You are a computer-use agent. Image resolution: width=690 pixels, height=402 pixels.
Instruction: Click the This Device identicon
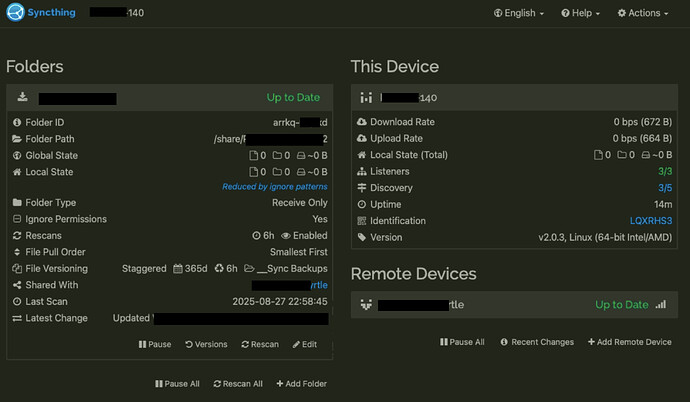point(366,97)
